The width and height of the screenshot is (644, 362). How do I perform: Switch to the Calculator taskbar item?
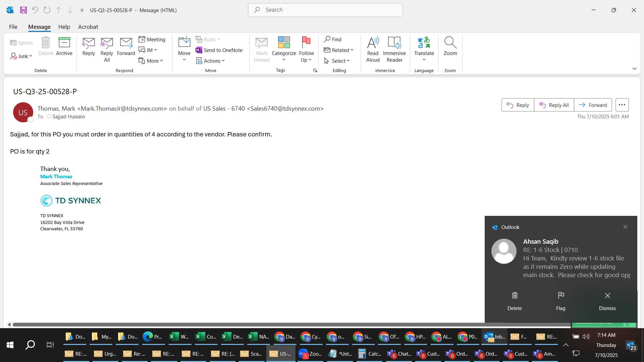coord(370,354)
